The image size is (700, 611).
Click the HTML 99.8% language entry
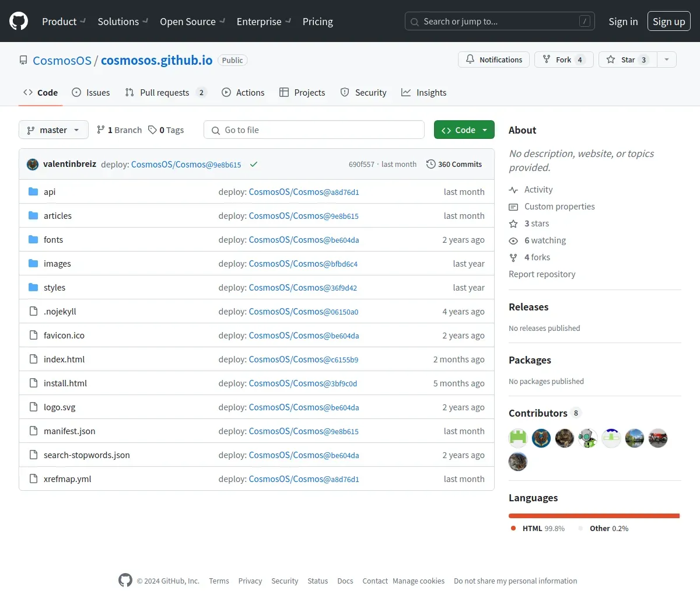pos(538,528)
